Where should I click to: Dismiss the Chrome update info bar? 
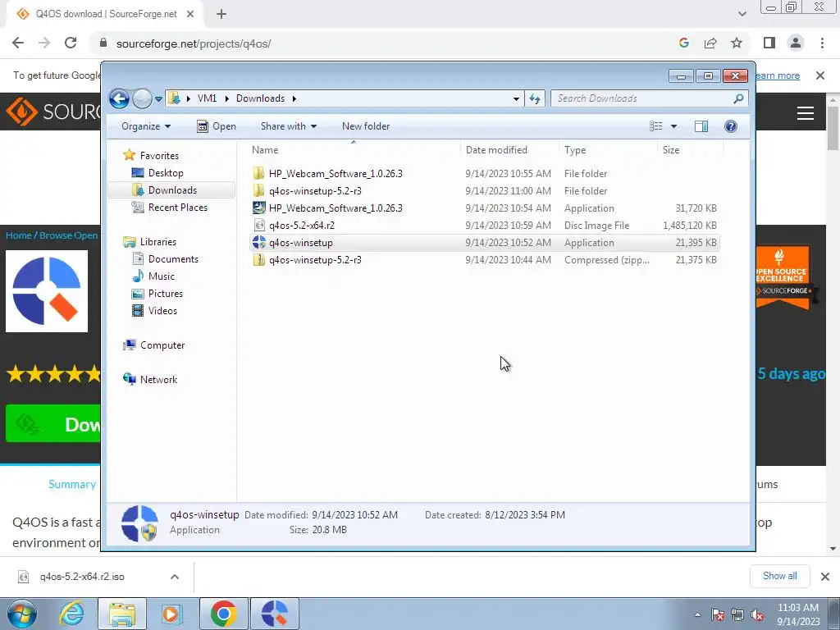point(820,75)
